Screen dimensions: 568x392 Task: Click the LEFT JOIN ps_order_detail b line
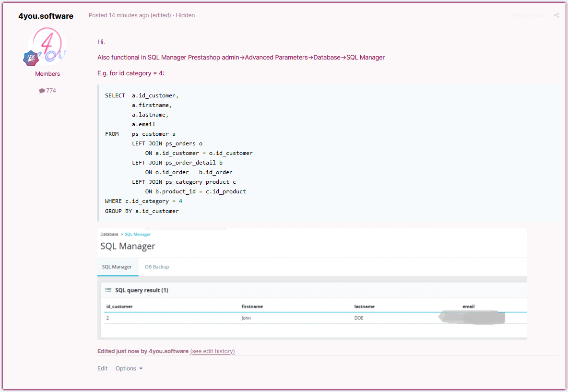click(177, 163)
